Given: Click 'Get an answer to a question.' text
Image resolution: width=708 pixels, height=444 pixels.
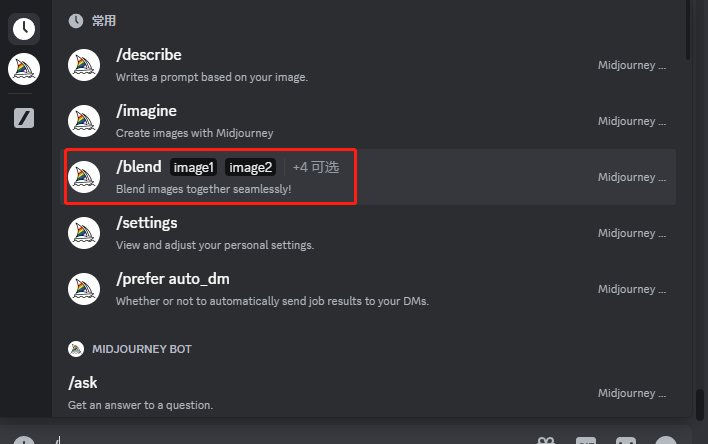Looking at the screenshot, I should (x=140, y=405).
